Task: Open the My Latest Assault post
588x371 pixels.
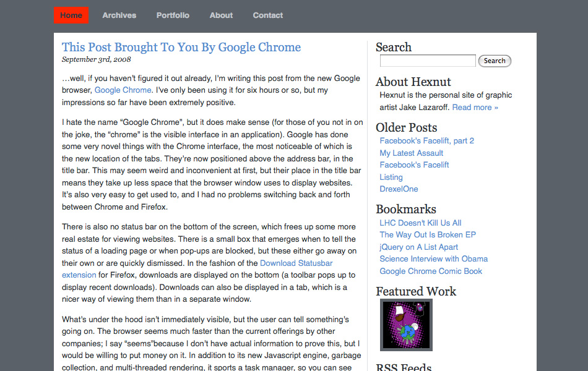Action: (x=412, y=153)
